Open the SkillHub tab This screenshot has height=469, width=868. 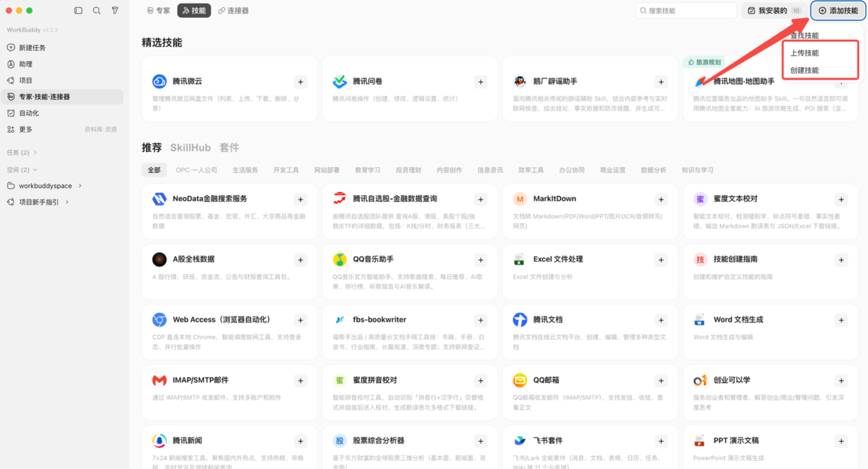point(190,147)
